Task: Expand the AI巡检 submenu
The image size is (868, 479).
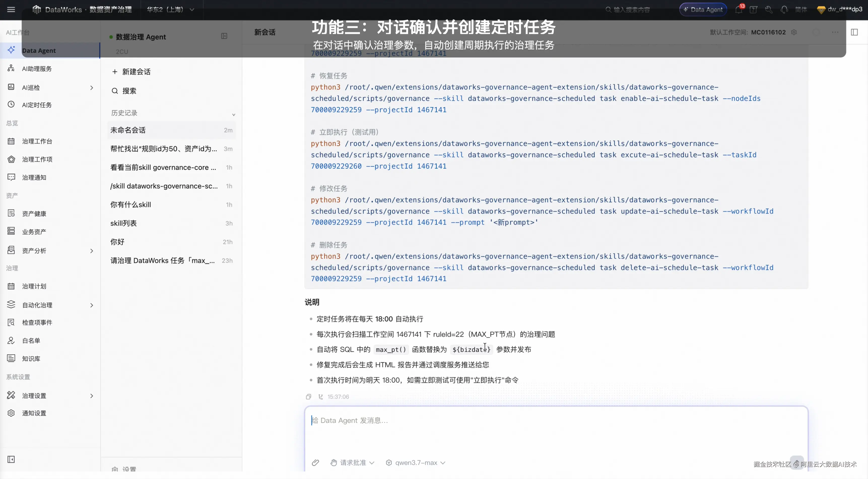Action: pos(92,88)
